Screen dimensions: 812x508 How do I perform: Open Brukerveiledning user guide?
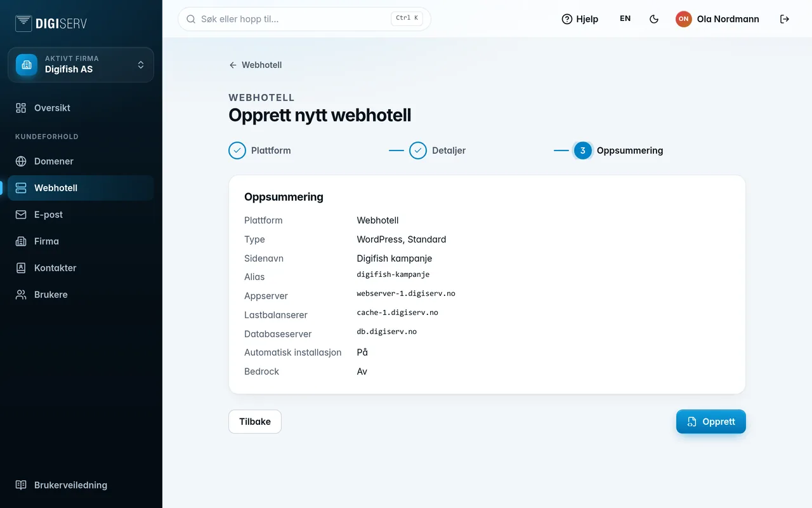81,485
